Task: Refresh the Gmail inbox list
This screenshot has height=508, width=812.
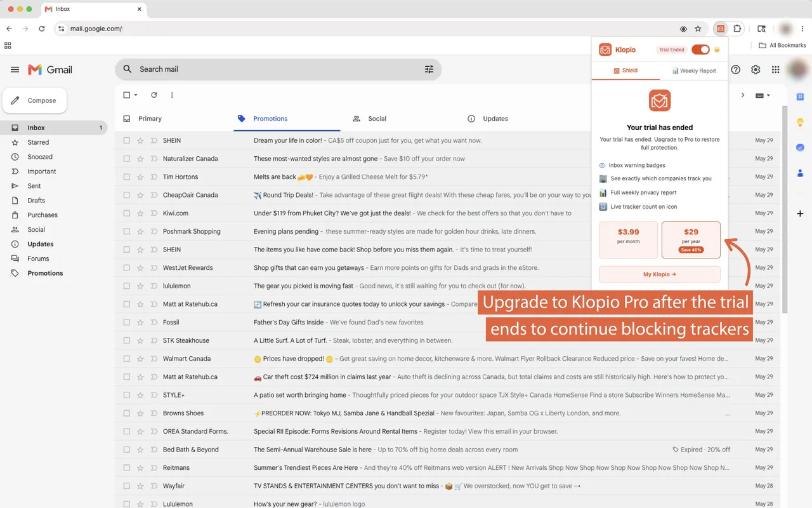Action: [154, 95]
